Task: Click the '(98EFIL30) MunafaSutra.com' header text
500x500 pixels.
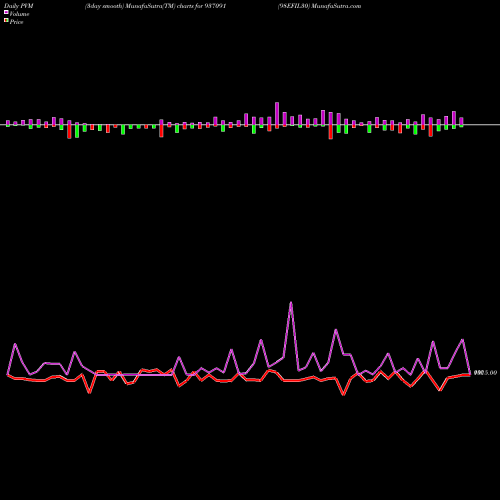Action: pyautogui.click(x=319, y=6)
